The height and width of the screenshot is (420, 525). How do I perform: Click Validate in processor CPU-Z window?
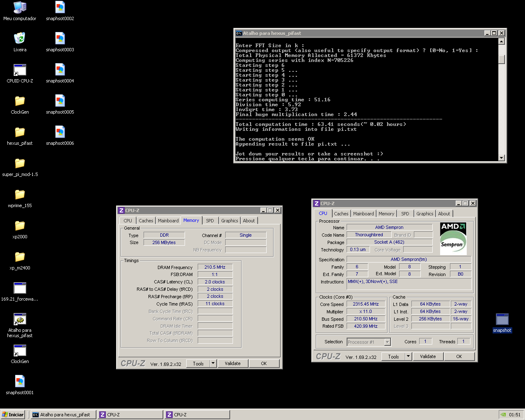point(428,356)
